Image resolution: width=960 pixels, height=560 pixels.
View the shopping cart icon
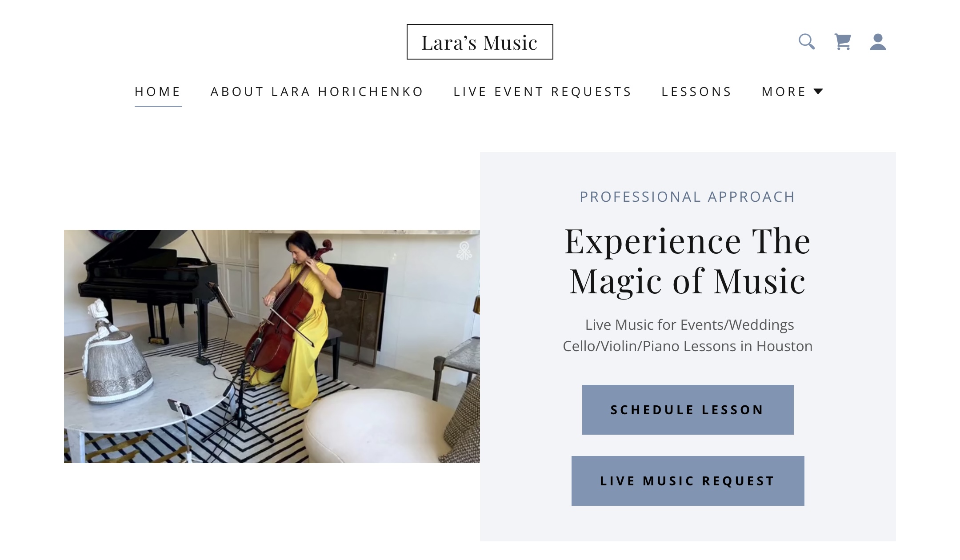843,42
